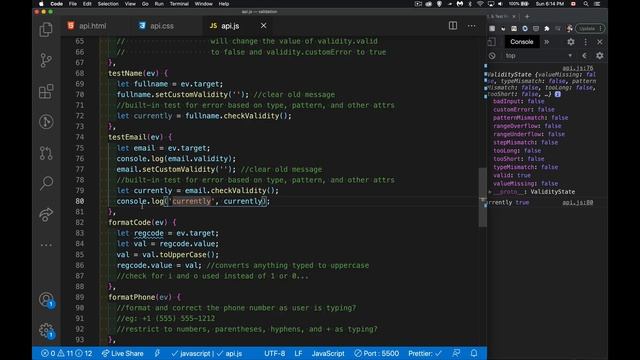Screen dimensions: 640x360
Task: Click the Port : 5500 Live Server indicator
Action: tap(376, 353)
